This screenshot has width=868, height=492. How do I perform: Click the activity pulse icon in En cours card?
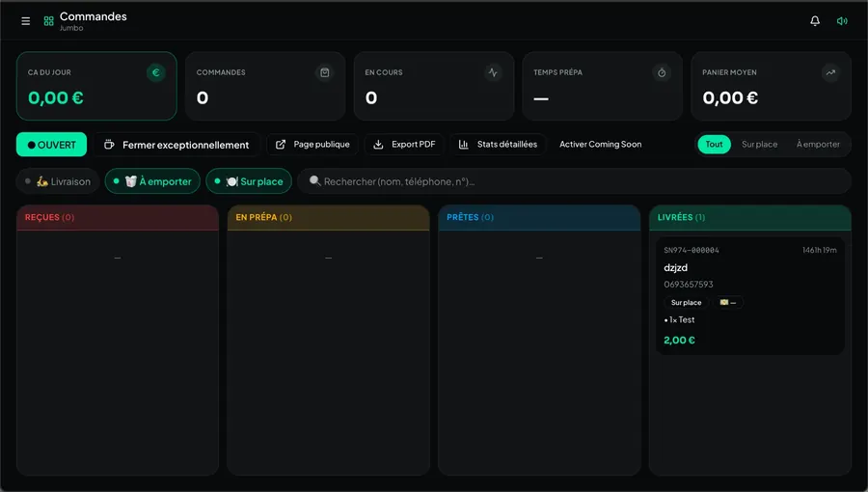[493, 72]
